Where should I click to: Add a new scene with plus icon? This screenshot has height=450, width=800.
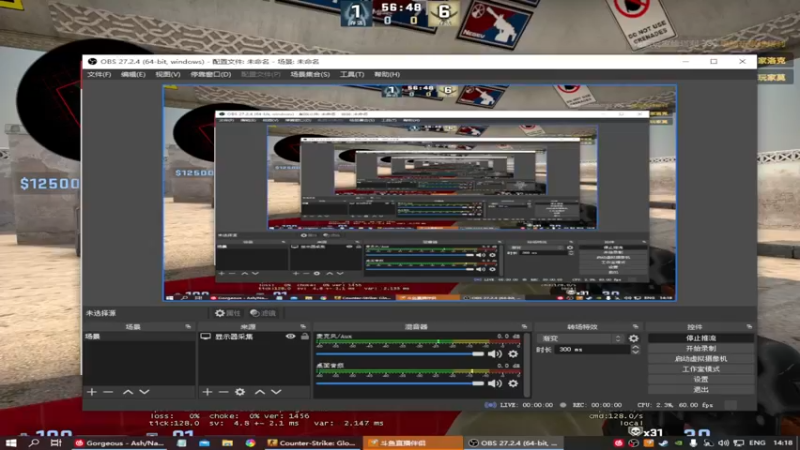(92, 392)
